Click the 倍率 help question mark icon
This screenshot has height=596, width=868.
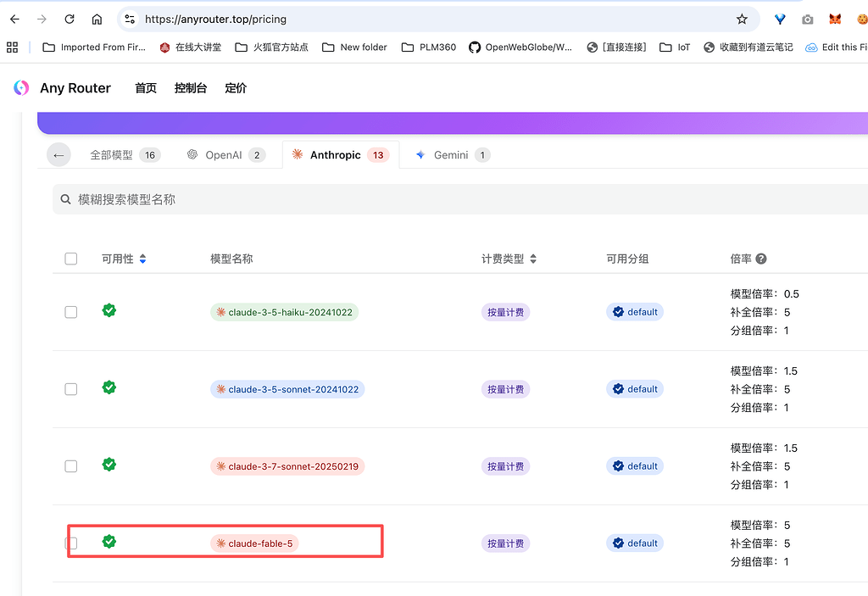tap(761, 259)
